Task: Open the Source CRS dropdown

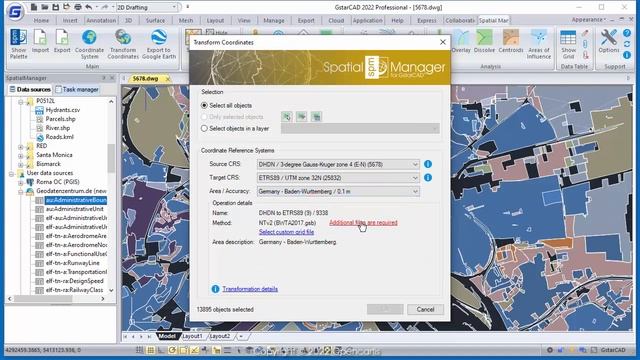Action: 338,164
